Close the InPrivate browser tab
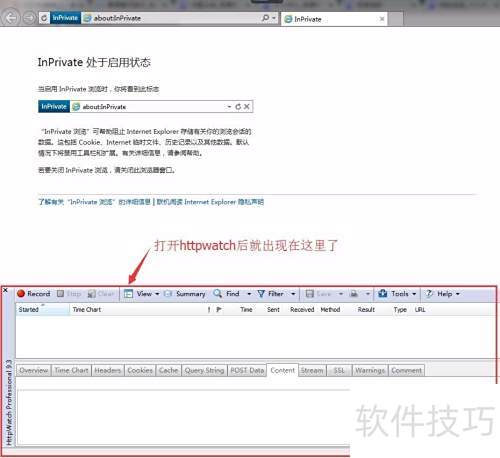Screen dimensions: 500x458 click(382, 19)
